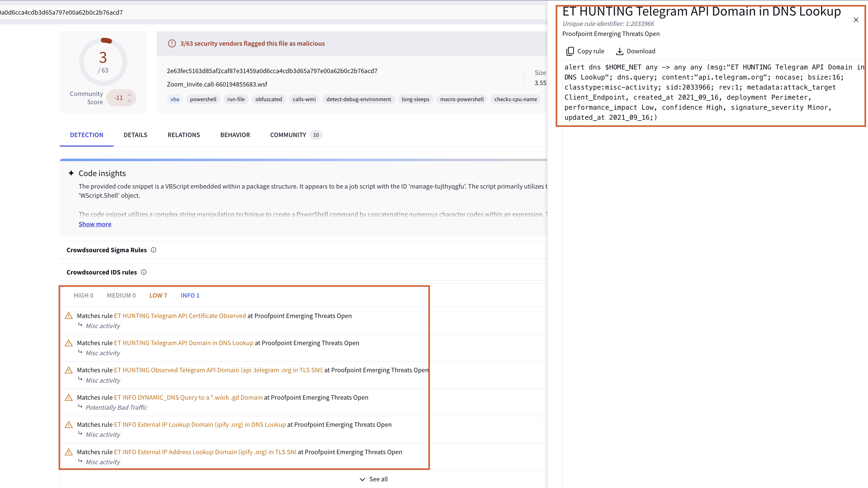Image resolution: width=868 pixels, height=488 pixels.
Task: Click the calls-wmi tag
Action: [304, 99]
